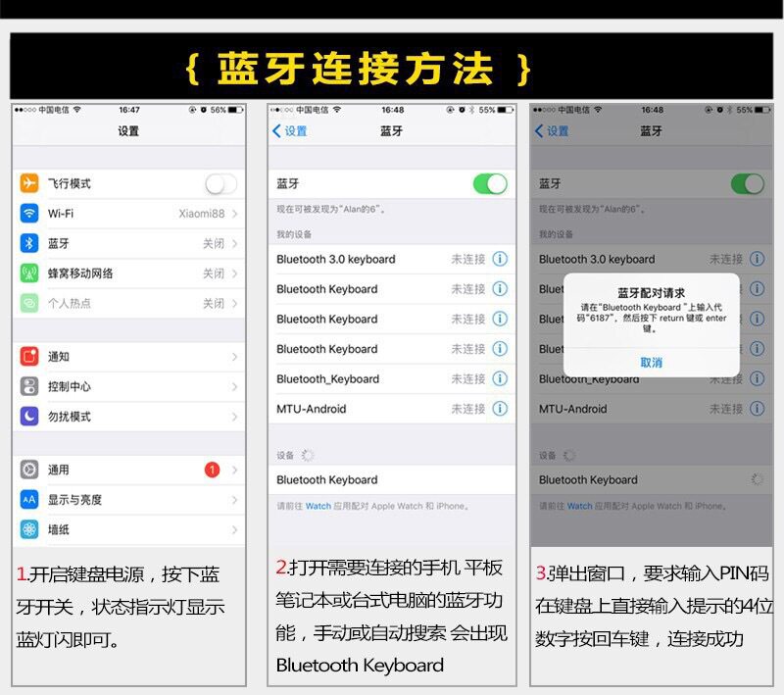Tap the Display & Brightness AA icon

pyautogui.click(x=29, y=500)
